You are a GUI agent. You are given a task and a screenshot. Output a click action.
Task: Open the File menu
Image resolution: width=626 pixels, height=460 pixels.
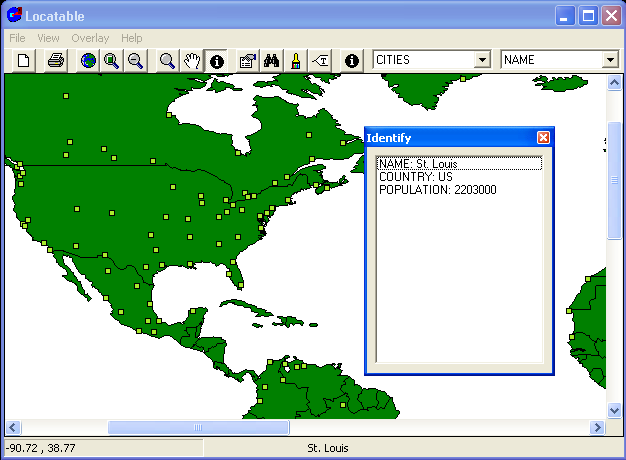[17, 38]
